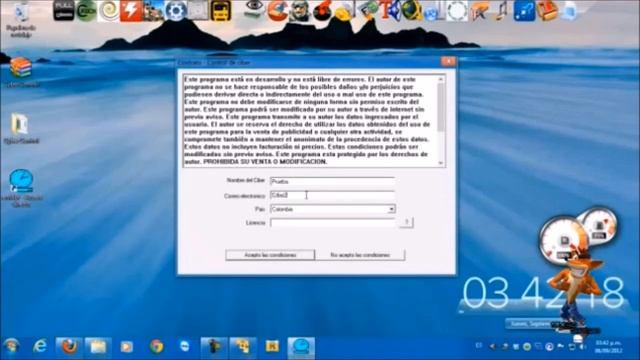
Task: Click the orange fox globe dock icon
Action: click(x=277, y=11)
